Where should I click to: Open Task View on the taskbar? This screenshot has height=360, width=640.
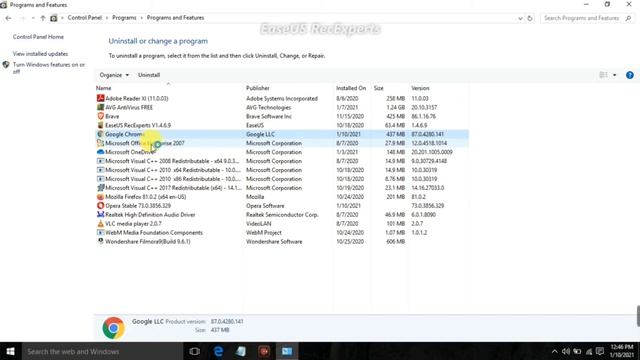click(195, 351)
